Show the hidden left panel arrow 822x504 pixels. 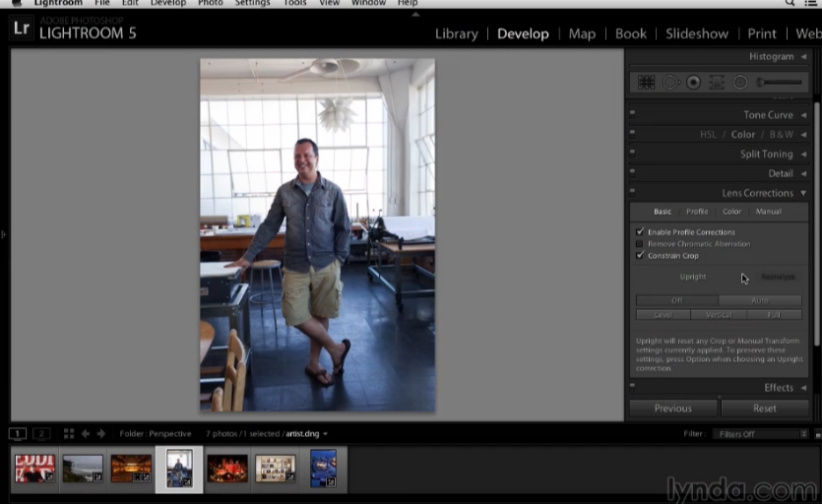pyautogui.click(x=3, y=234)
